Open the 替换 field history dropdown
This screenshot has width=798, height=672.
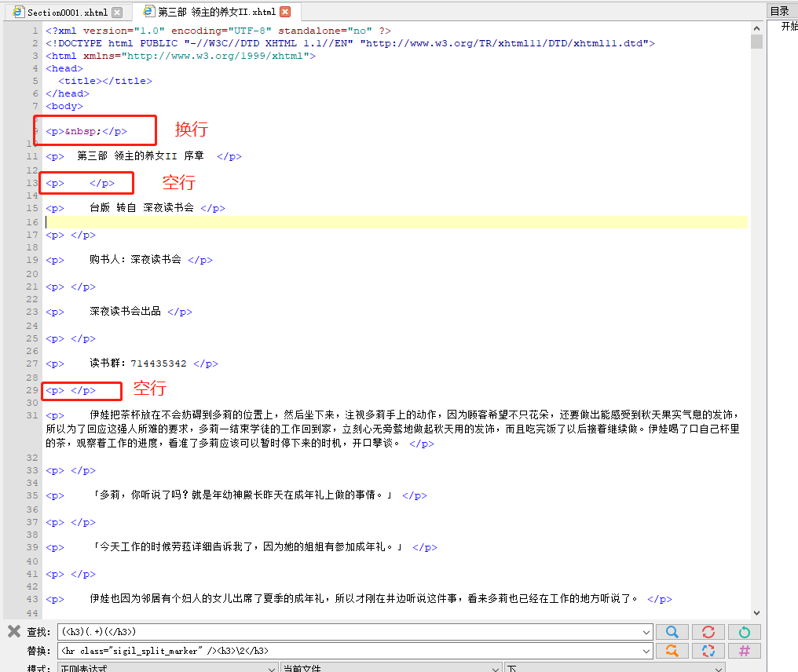point(646,651)
